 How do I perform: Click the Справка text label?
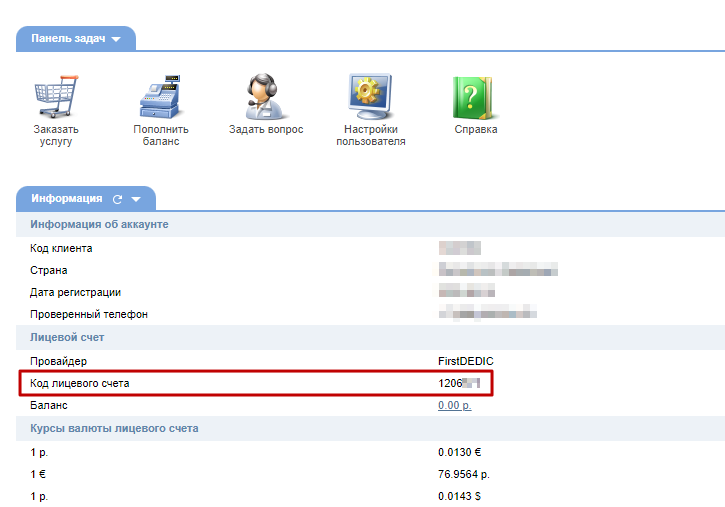[x=475, y=129]
